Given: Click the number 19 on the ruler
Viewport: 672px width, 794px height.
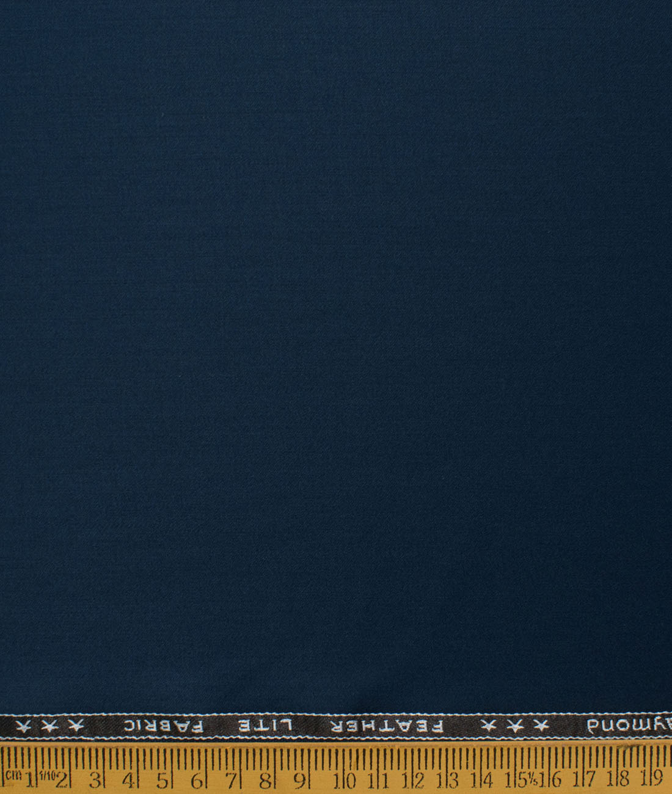Looking at the screenshot, I should click(652, 779).
